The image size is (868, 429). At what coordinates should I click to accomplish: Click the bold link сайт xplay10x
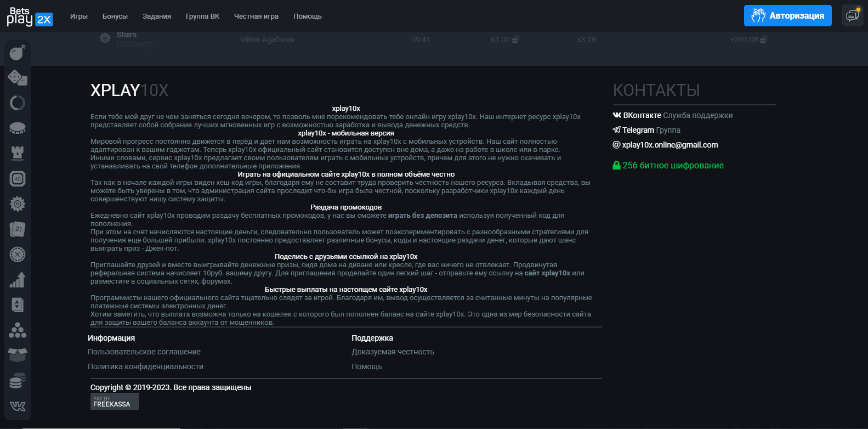pyautogui.click(x=547, y=273)
